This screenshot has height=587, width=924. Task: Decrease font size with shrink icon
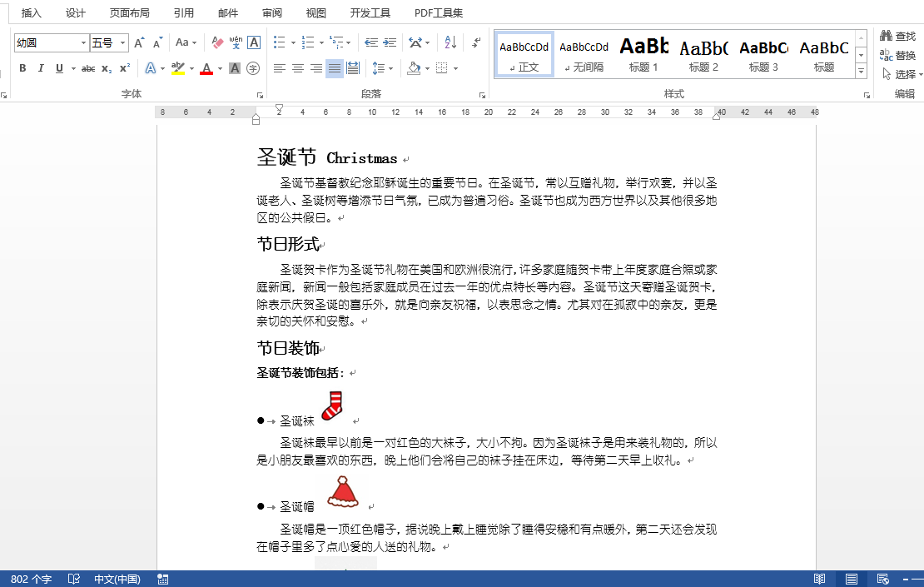point(157,42)
